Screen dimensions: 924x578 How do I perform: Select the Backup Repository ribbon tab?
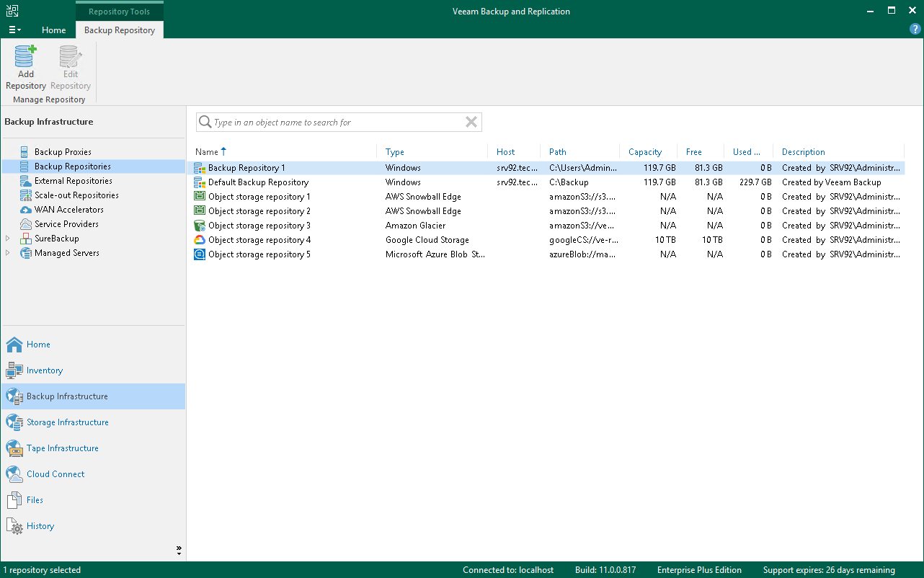click(x=120, y=30)
